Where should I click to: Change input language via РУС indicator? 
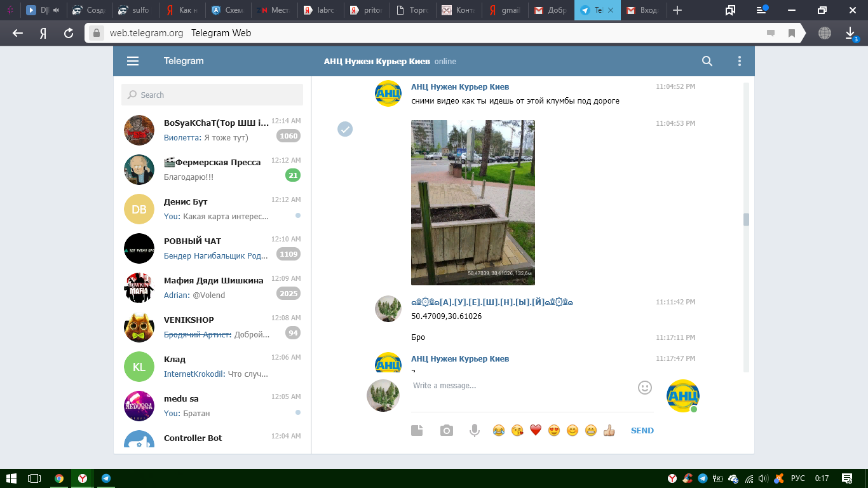(798, 478)
